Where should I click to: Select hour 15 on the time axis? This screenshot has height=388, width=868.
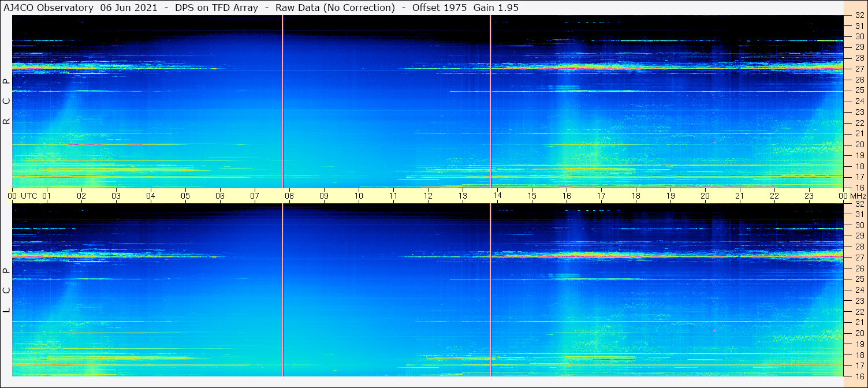click(x=532, y=196)
